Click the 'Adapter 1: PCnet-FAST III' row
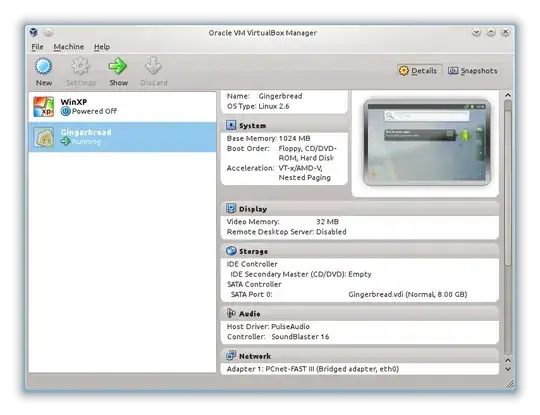This screenshot has width=540, height=415. coord(313,369)
